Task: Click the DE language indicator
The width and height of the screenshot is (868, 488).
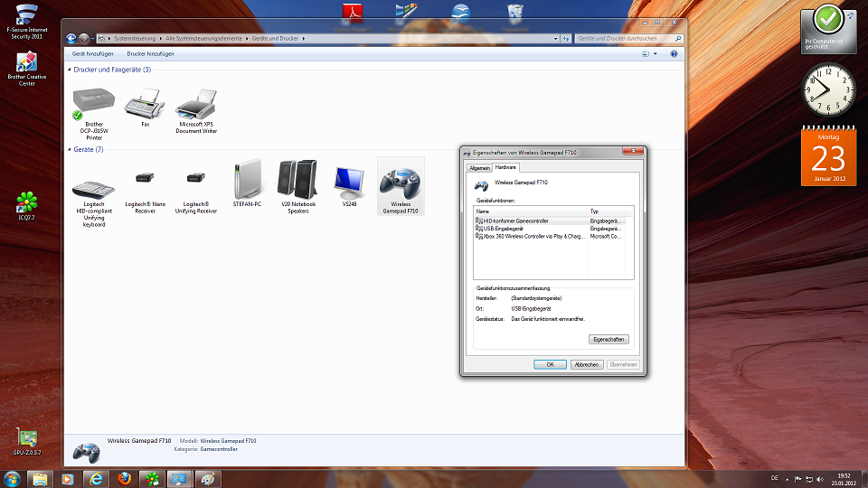Action: click(775, 478)
